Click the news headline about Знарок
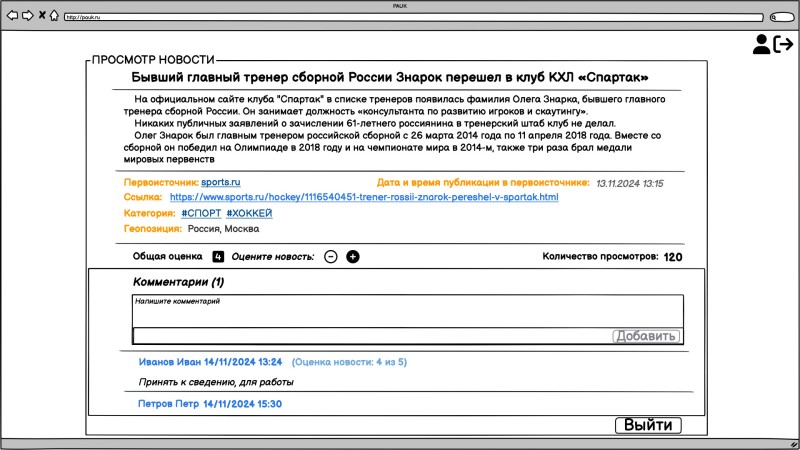This screenshot has height=450, width=800. click(x=390, y=78)
